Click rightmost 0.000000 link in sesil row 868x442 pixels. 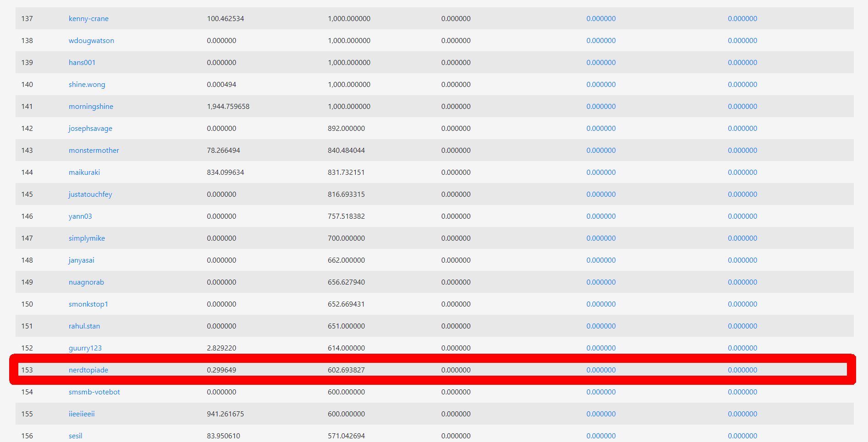[x=743, y=436]
